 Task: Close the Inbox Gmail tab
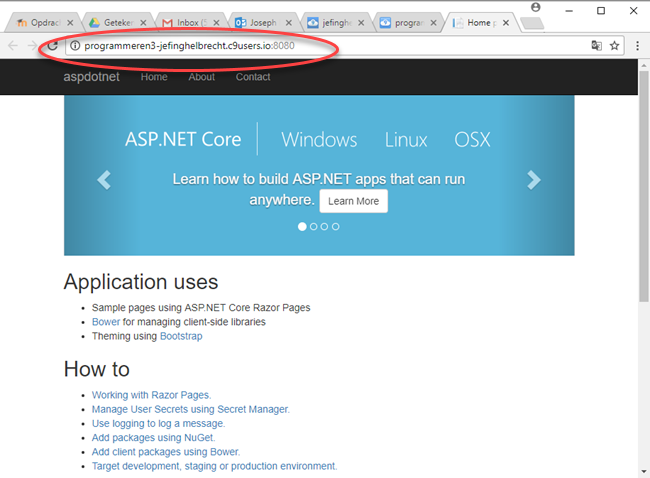click(x=216, y=23)
